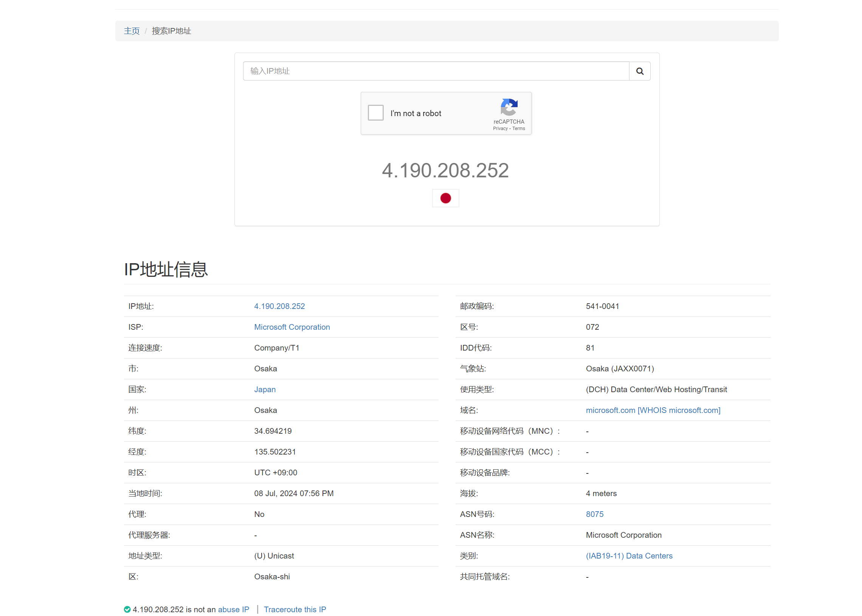
Task: Open the reCAPTCHA Privacy link
Action: (500, 129)
